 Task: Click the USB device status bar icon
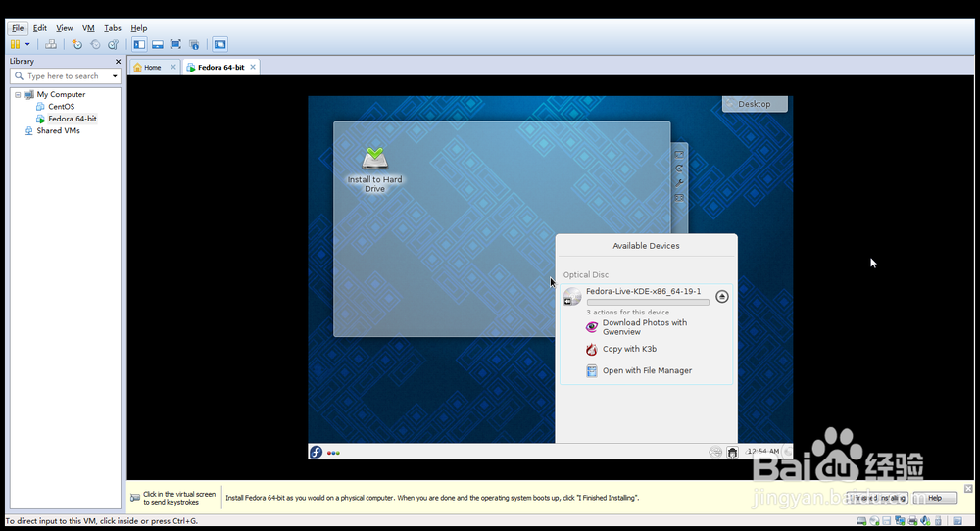point(938,521)
